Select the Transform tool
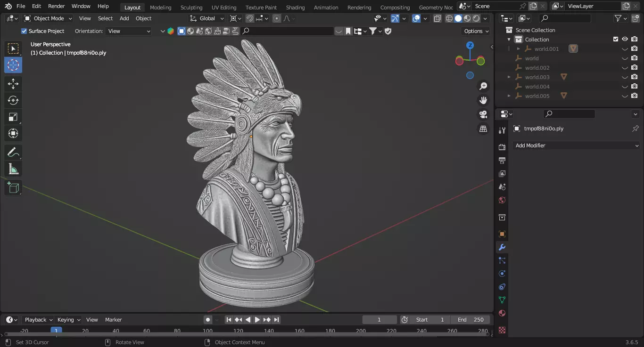 13,133
